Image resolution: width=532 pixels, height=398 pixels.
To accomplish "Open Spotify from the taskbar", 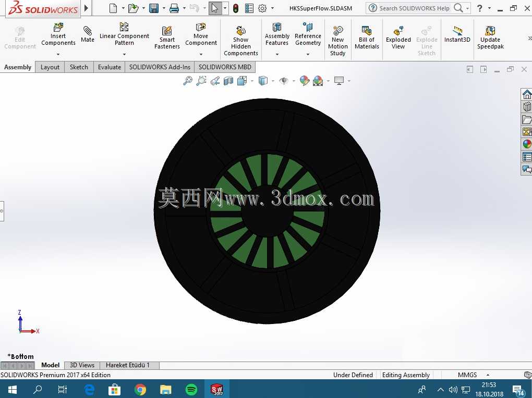I will pos(191,390).
